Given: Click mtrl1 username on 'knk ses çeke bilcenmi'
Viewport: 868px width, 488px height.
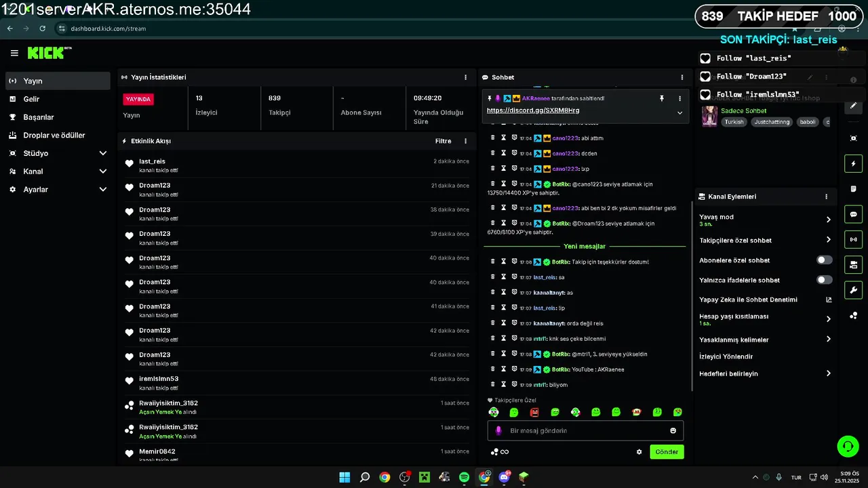Looking at the screenshot, I should [x=540, y=339].
